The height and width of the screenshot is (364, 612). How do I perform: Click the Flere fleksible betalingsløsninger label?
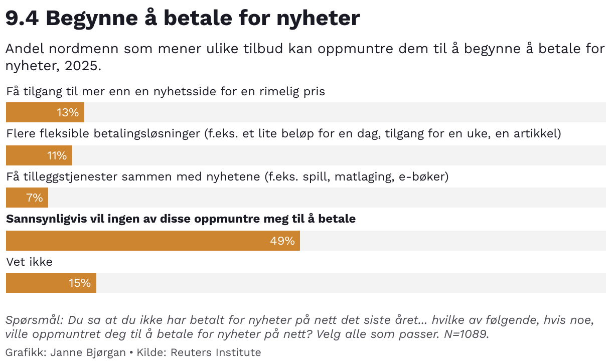(283, 134)
